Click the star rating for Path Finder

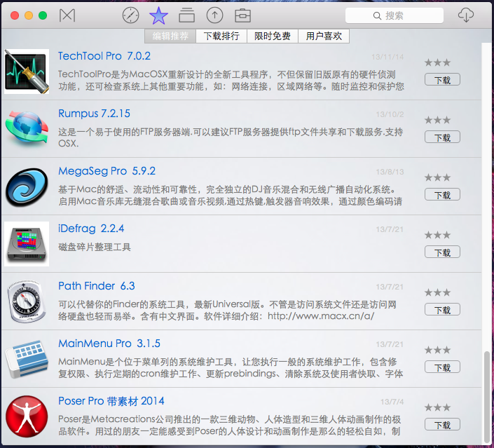(x=438, y=292)
